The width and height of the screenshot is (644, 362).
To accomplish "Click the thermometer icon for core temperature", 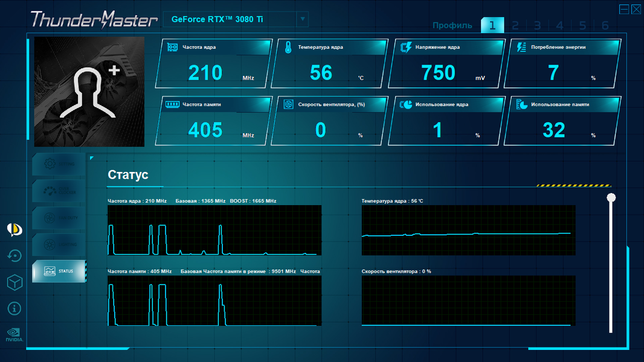I will pos(288,47).
